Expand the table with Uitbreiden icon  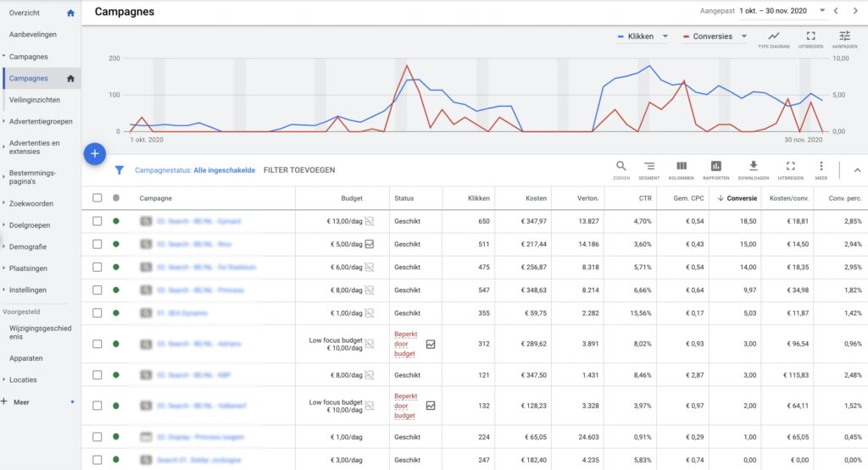point(791,169)
